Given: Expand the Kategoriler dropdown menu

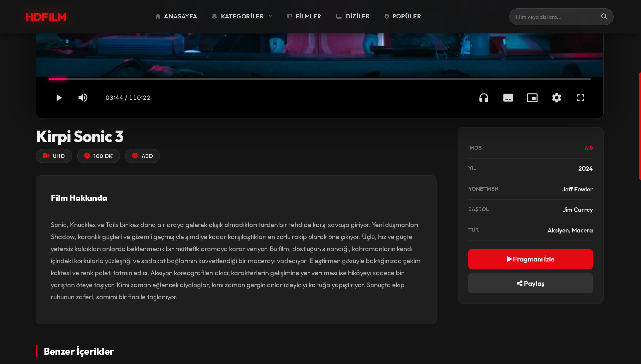Looking at the screenshot, I should (242, 16).
